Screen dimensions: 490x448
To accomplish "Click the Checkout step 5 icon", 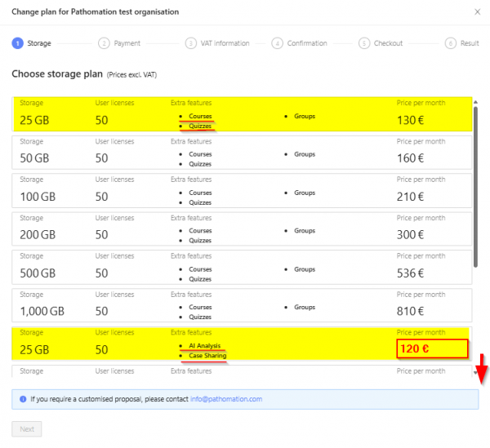I will (364, 43).
